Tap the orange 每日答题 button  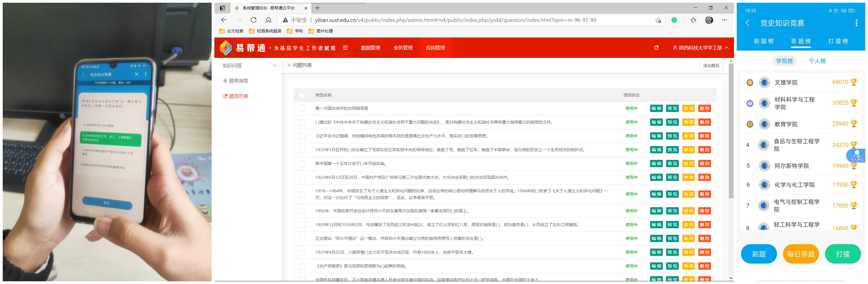pos(801,254)
